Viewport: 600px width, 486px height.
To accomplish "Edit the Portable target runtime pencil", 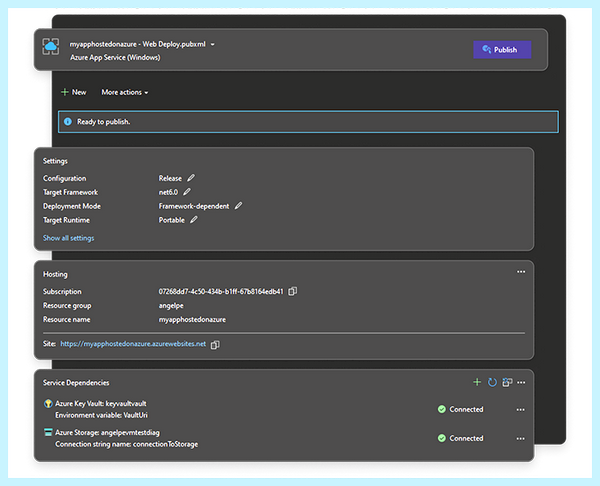I will 194,220.
